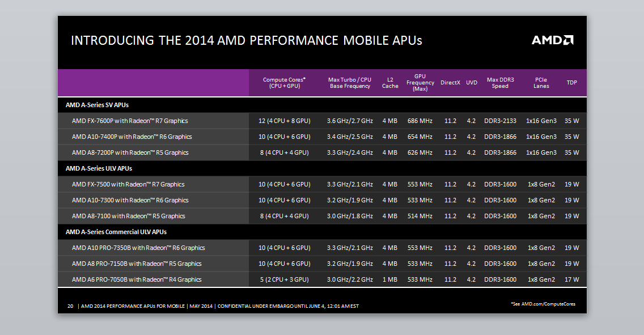This screenshot has width=644, height=335.
Task: Click the 'Compute Cores* (CPU + GPU)' column header
Action: 284,83
